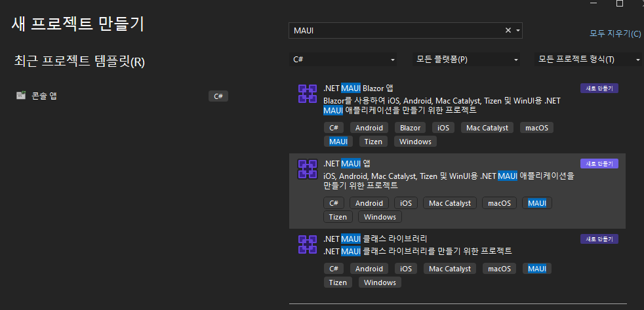Click the macOS tag in 클래스 라이브러리 template
Screen dimensions: 644x310
click(x=500, y=269)
